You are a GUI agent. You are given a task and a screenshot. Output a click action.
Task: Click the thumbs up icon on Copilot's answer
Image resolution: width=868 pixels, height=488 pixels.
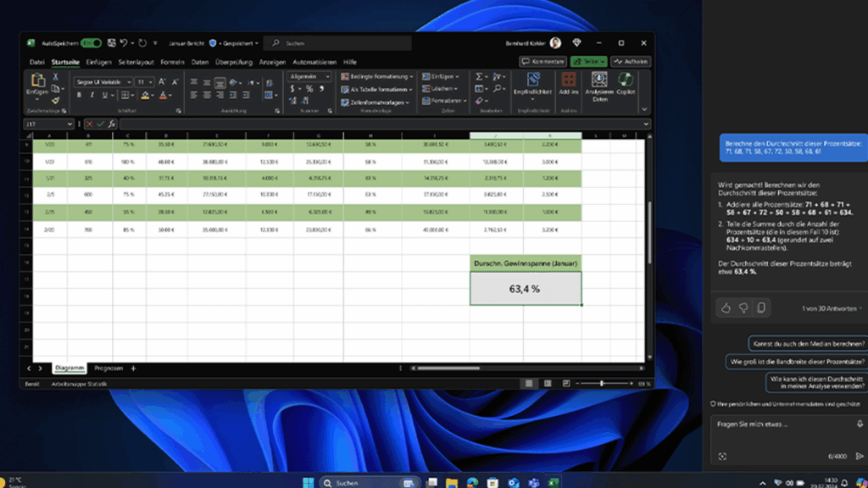726,308
